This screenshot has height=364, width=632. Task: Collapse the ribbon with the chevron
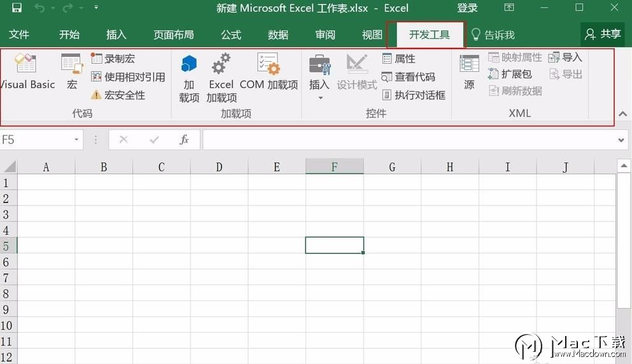622,114
